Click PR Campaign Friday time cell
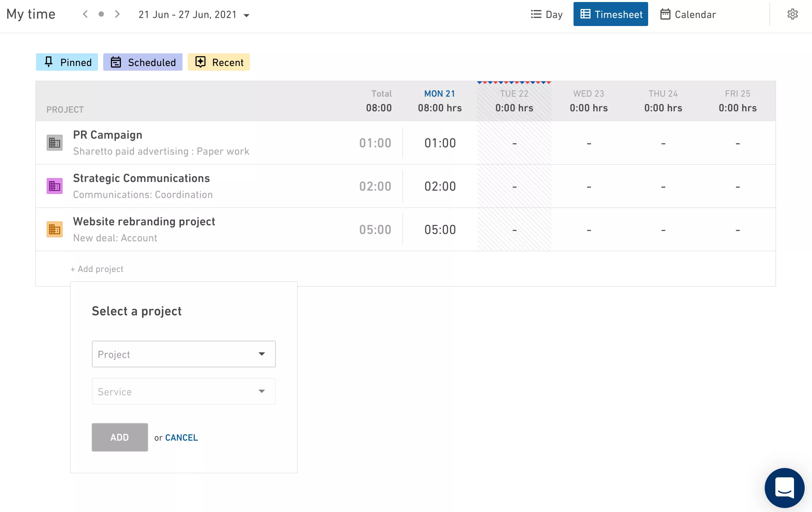 pos(738,143)
